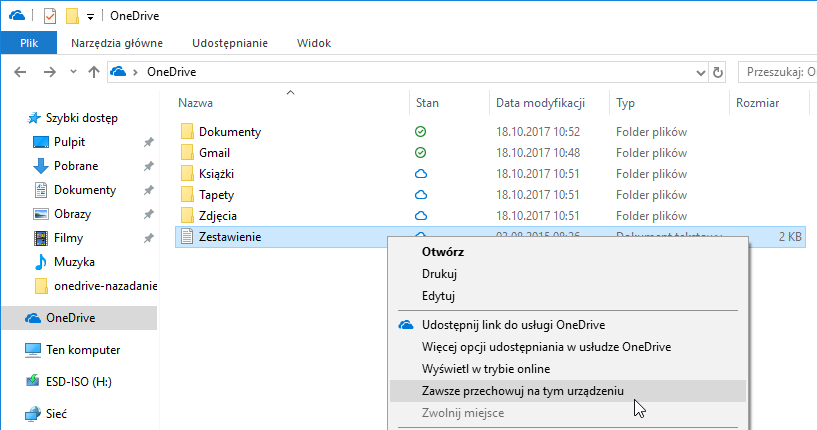Choose Drukuj from the context menu

pos(568,274)
